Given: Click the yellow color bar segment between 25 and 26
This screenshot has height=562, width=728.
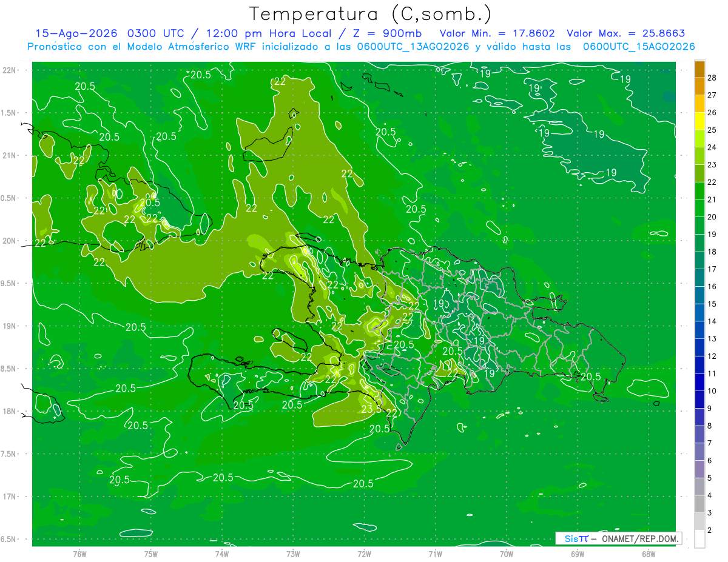Looking at the screenshot, I should pos(699,121).
